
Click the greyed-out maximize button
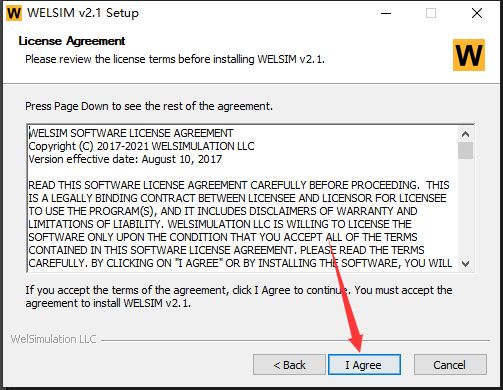[x=431, y=13]
